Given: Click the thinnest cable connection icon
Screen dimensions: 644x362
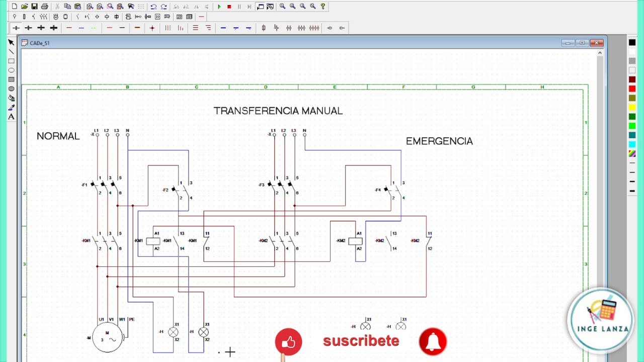Looking at the screenshot, I should (x=16, y=28).
